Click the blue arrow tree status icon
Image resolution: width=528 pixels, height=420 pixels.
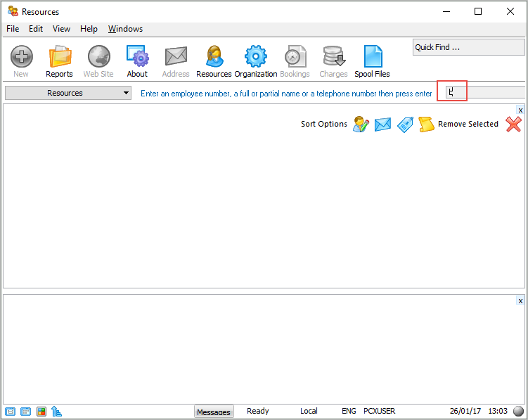56,412
